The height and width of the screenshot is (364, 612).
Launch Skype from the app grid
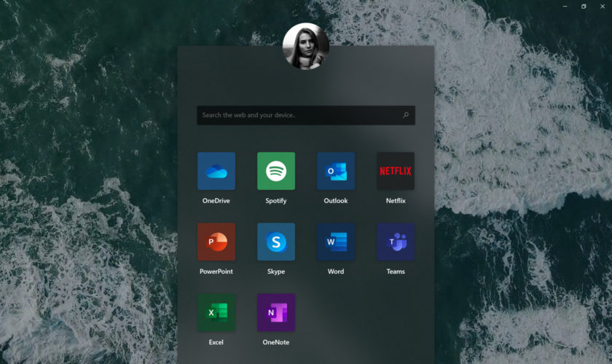coord(276,242)
